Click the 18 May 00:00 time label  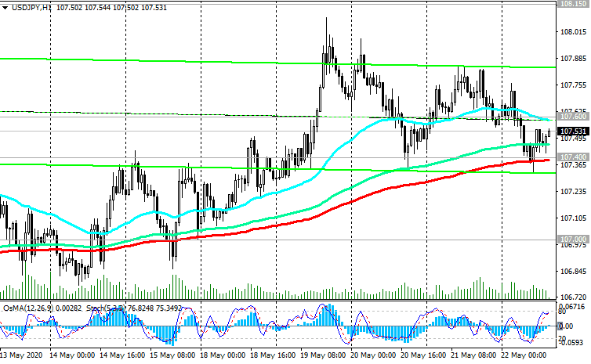click(x=223, y=355)
